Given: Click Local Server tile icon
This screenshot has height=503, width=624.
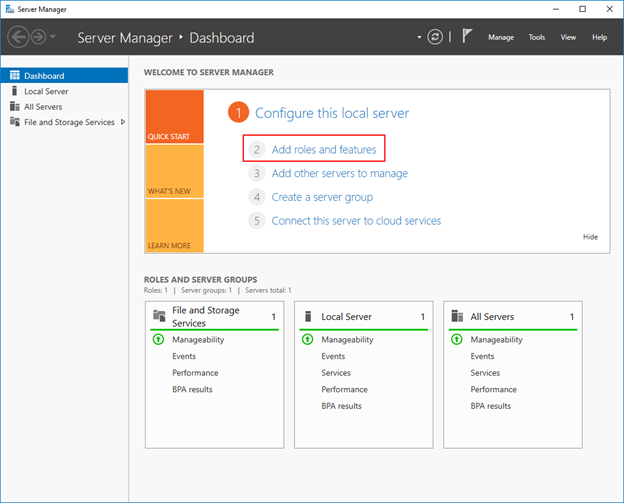Looking at the screenshot, I should pyautogui.click(x=308, y=316).
